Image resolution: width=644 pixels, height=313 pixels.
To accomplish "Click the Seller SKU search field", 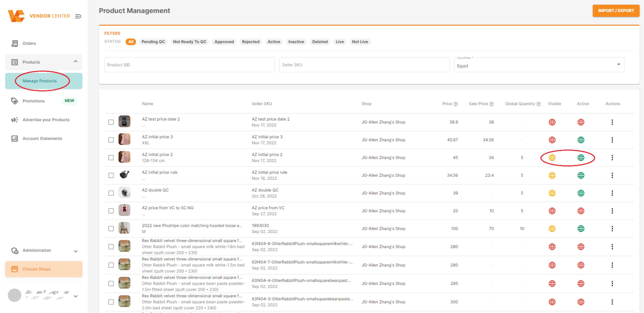I will pos(364,65).
